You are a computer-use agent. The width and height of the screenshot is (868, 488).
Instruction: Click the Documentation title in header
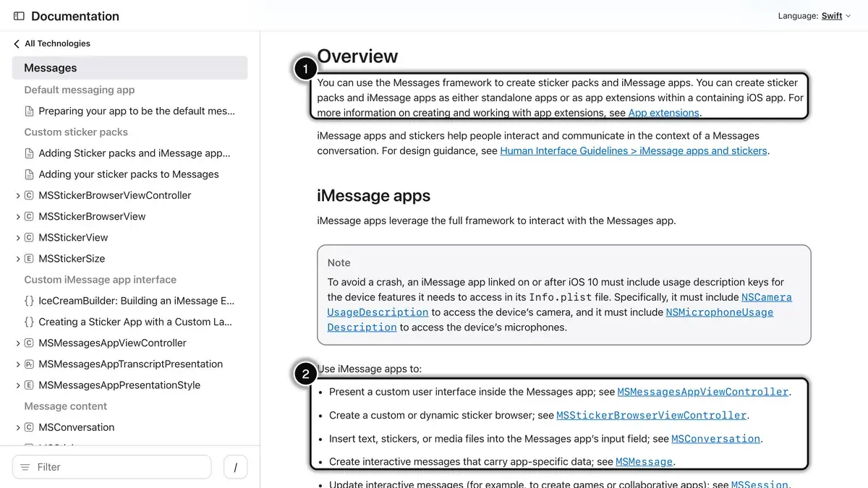(75, 16)
